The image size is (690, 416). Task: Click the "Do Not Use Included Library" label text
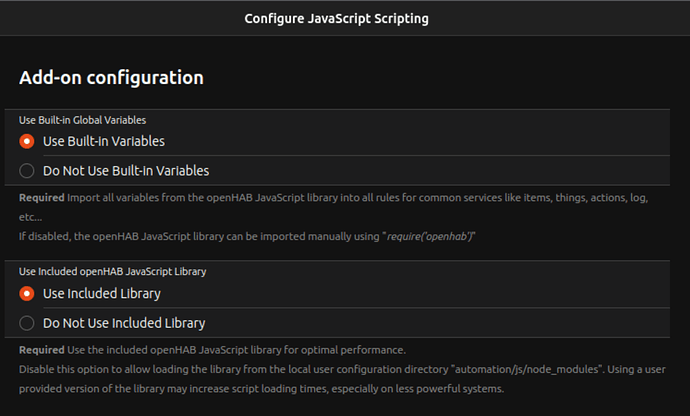[x=124, y=323]
